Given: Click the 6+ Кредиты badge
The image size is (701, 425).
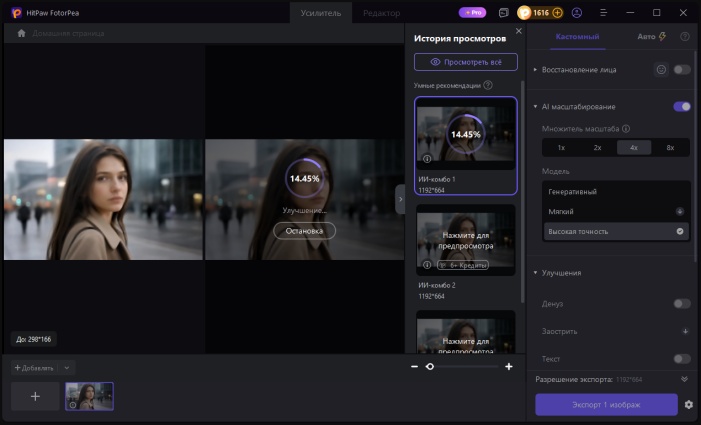Looking at the screenshot, I should click(x=463, y=265).
